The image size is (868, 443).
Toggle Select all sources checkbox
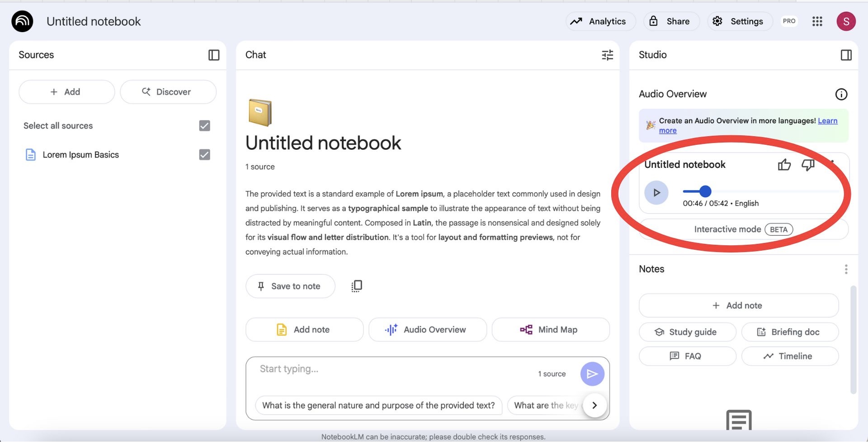pyautogui.click(x=204, y=126)
